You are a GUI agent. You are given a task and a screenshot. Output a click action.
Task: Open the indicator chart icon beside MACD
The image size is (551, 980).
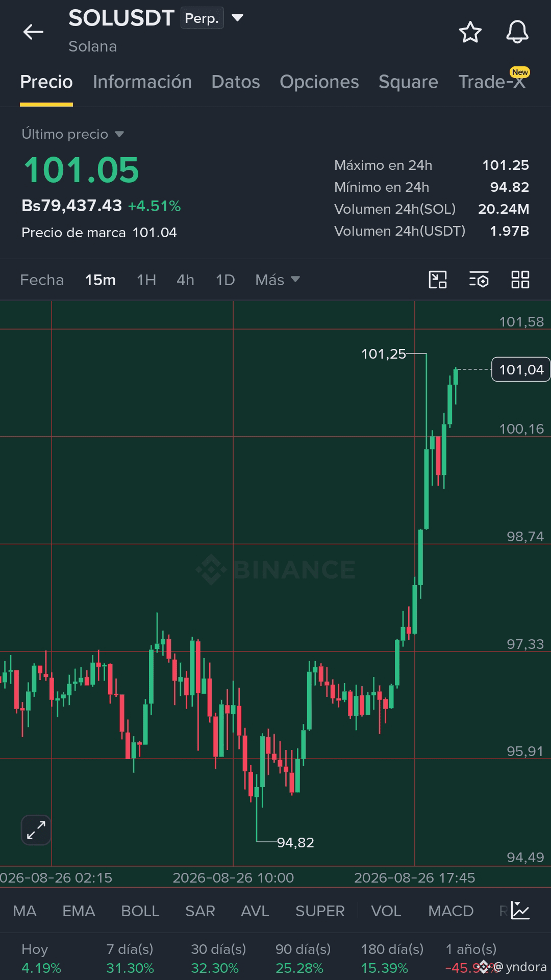coord(520,911)
